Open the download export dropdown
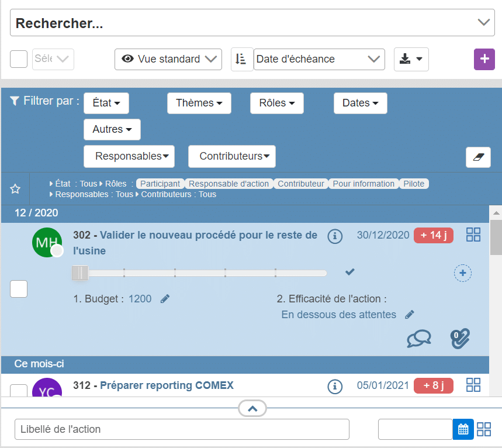This screenshot has height=448, width=502. click(x=411, y=59)
